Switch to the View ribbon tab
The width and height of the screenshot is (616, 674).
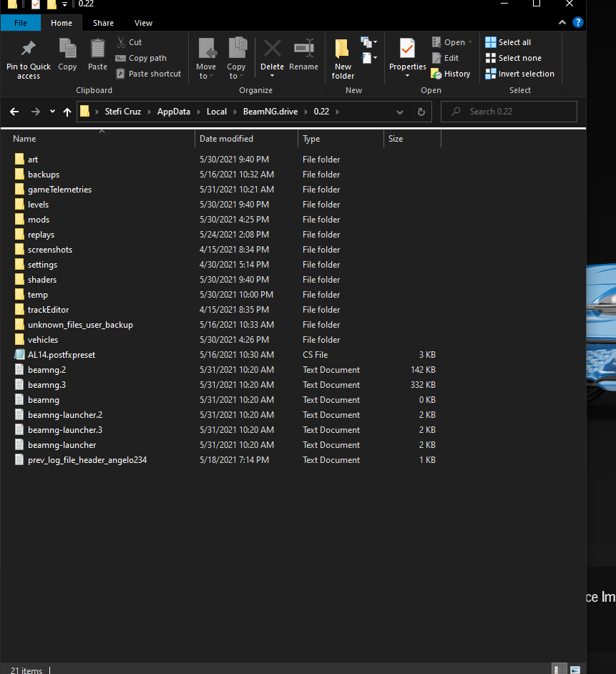tap(143, 23)
